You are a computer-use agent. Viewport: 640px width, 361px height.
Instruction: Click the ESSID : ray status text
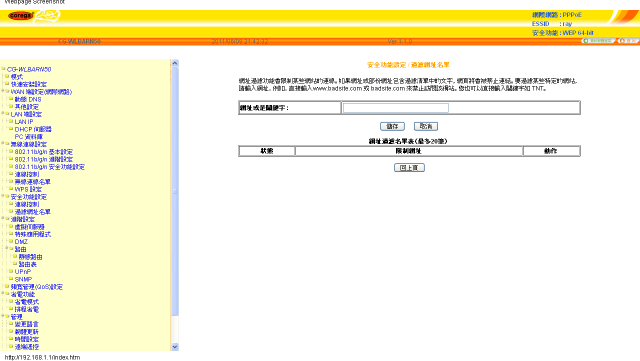pyautogui.click(x=551, y=24)
